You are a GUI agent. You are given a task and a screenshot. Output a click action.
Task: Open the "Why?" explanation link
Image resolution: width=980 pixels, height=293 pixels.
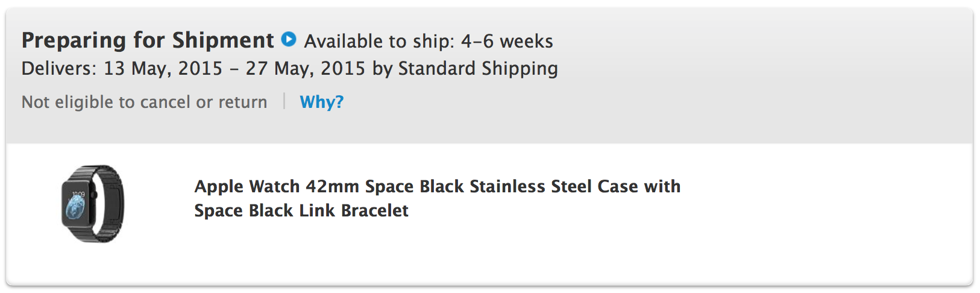tap(321, 102)
